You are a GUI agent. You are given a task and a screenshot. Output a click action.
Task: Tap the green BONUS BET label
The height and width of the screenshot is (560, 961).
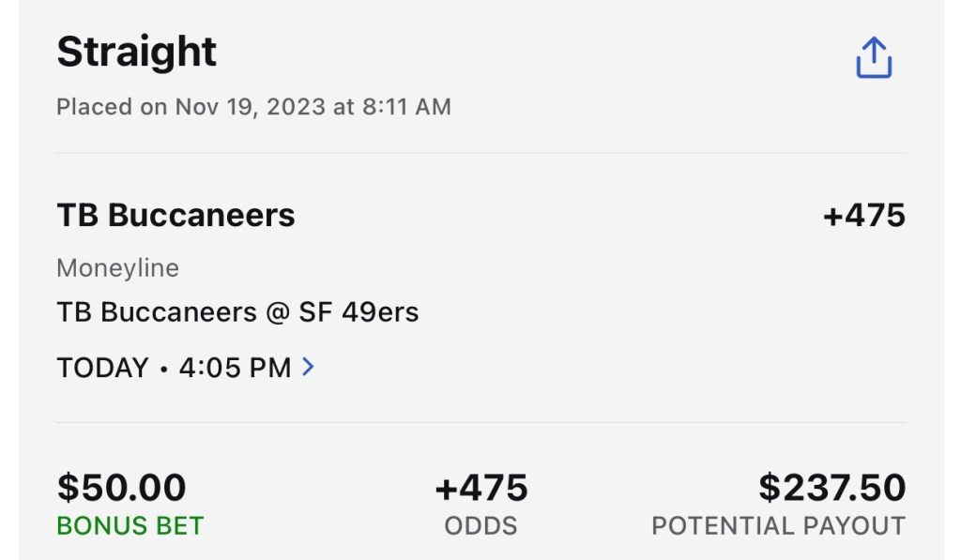[x=130, y=526]
